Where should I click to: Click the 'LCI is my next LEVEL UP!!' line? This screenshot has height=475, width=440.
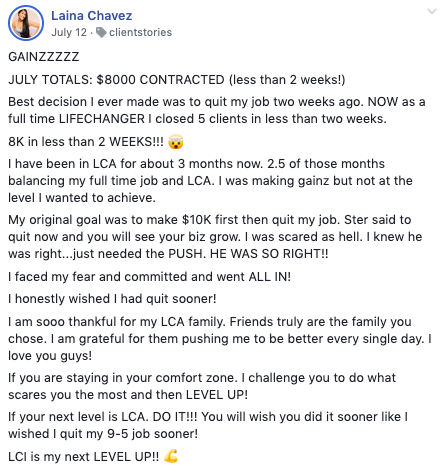tap(84, 457)
